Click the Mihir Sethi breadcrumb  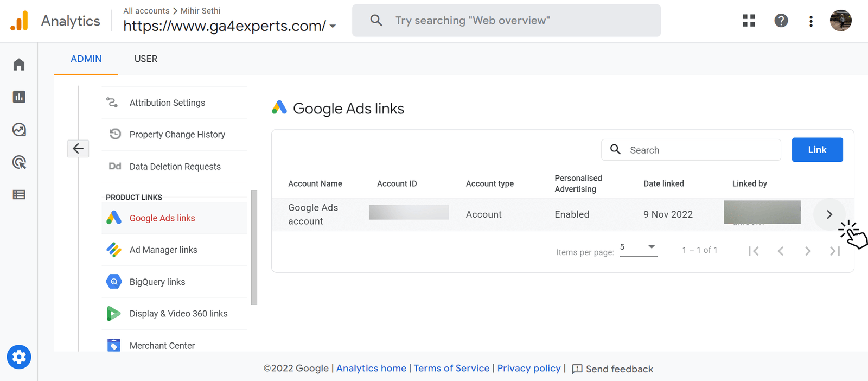tap(200, 11)
